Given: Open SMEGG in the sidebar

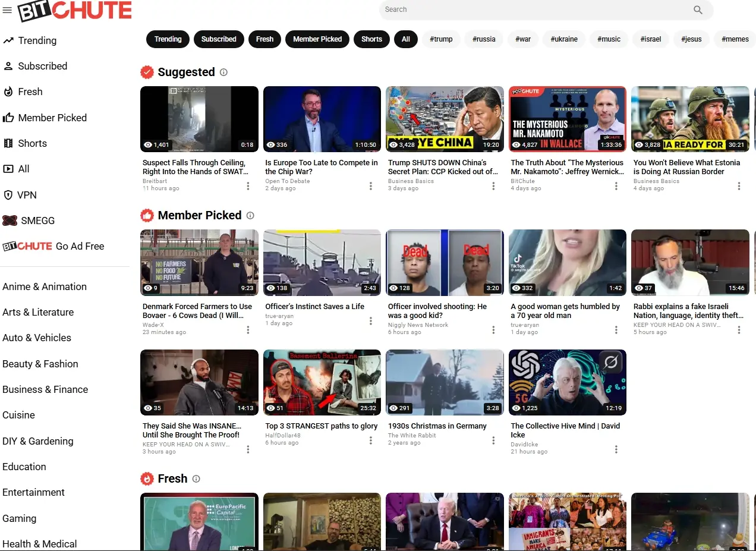Looking at the screenshot, I should (37, 221).
